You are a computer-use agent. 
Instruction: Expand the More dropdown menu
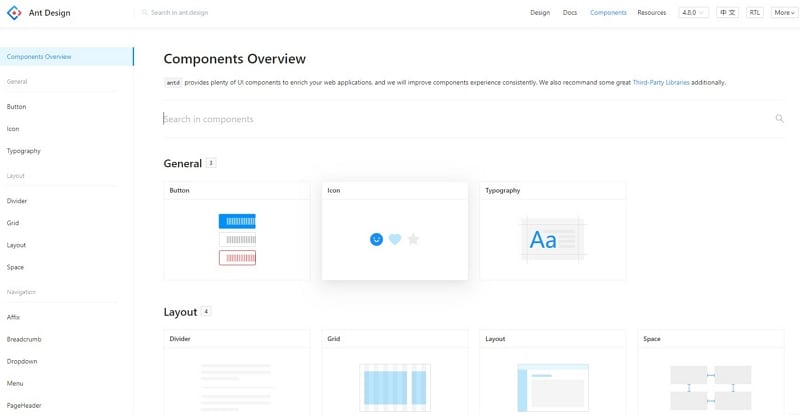point(784,12)
